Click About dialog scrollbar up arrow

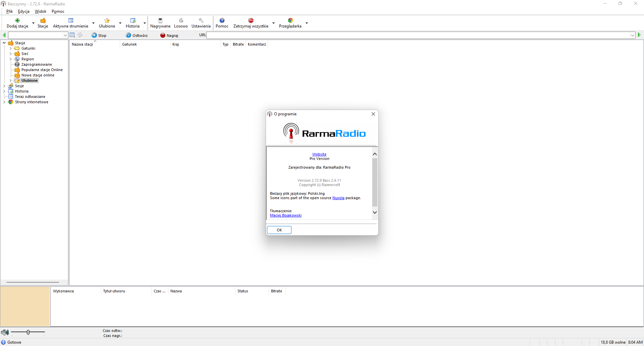point(375,154)
